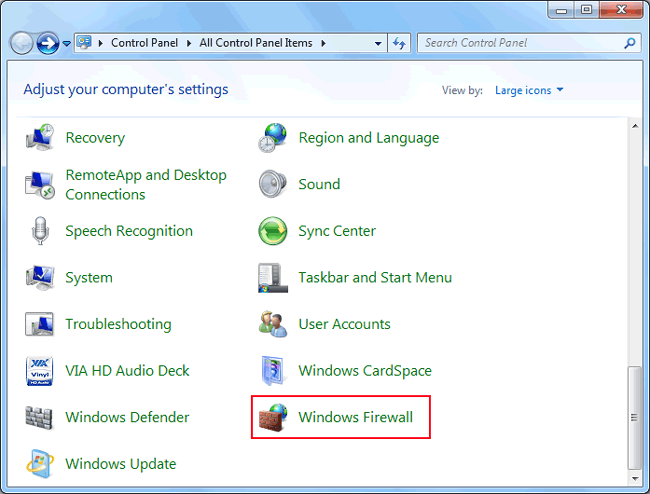Open the recent pages dropdown arrow
Image resolution: width=650 pixels, height=494 pixels.
coord(67,43)
